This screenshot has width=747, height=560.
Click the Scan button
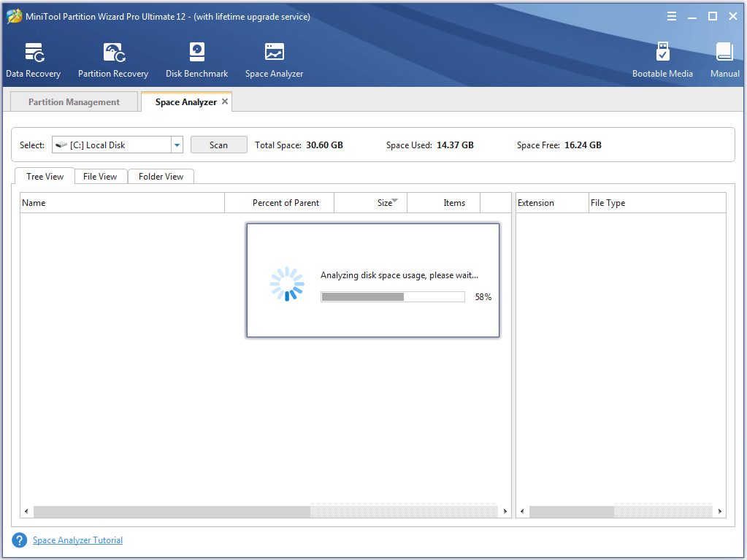218,145
